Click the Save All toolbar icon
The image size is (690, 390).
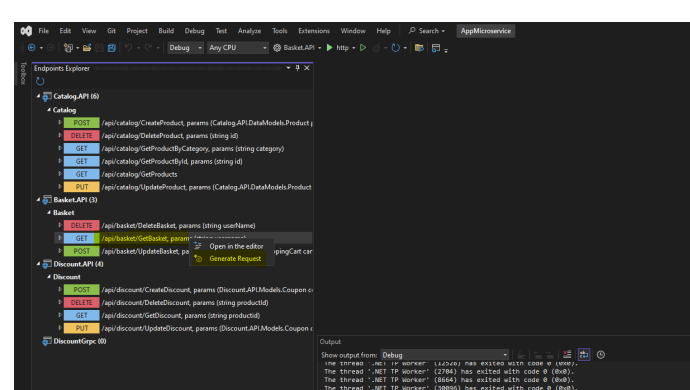tap(112, 48)
